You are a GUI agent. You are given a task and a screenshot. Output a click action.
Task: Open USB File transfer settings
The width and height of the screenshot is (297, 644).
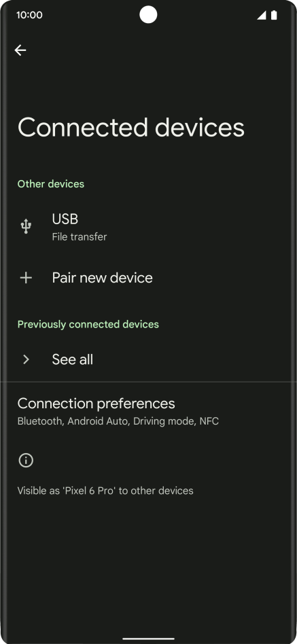pos(148,227)
